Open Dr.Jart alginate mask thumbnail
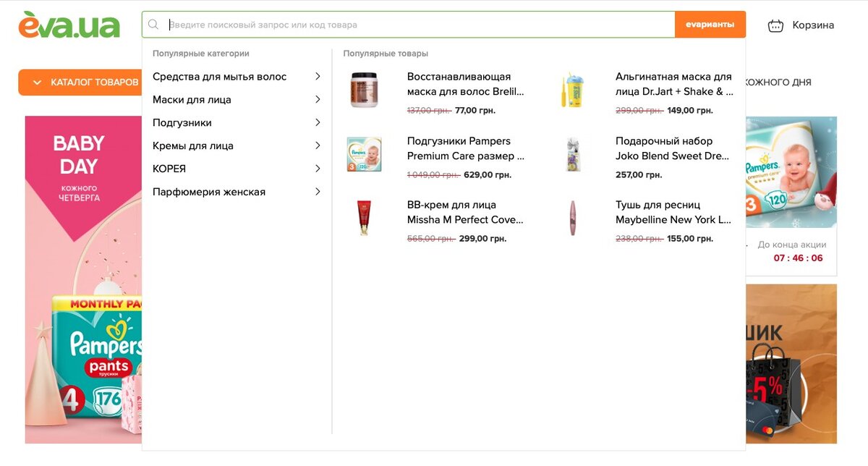 (x=572, y=90)
